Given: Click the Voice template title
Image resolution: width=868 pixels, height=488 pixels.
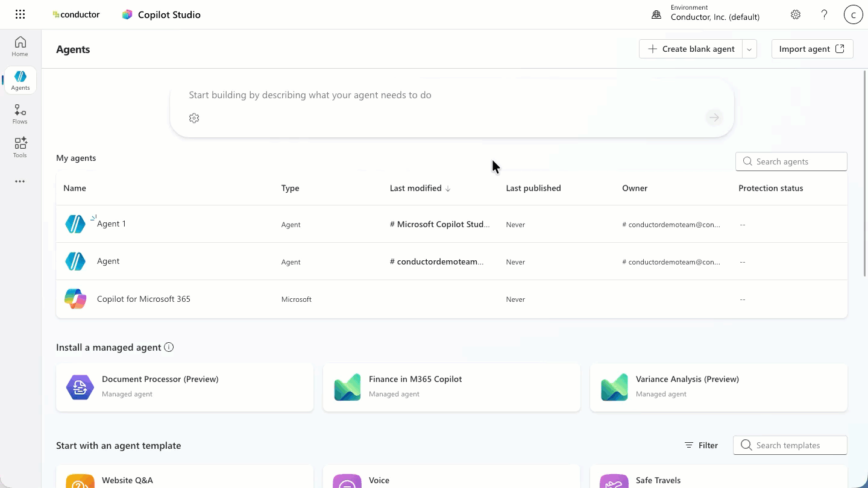Looking at the screenshot, I should pos(379,480).
